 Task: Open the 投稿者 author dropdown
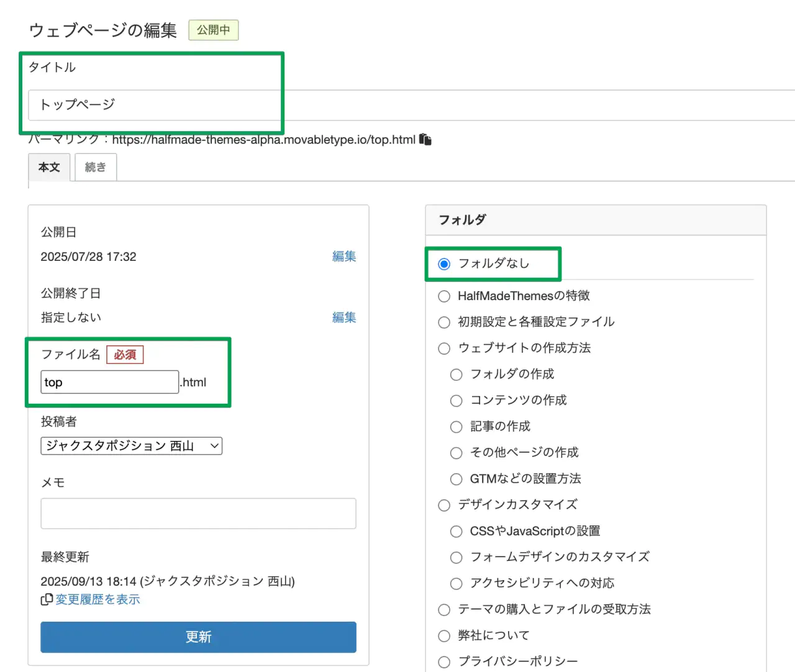pos(132,446)
